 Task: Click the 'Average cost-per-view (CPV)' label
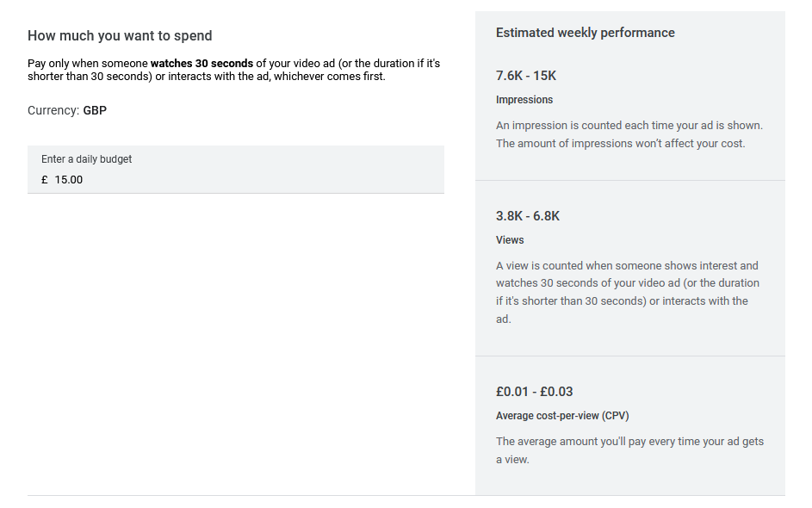tap(562, 416)
